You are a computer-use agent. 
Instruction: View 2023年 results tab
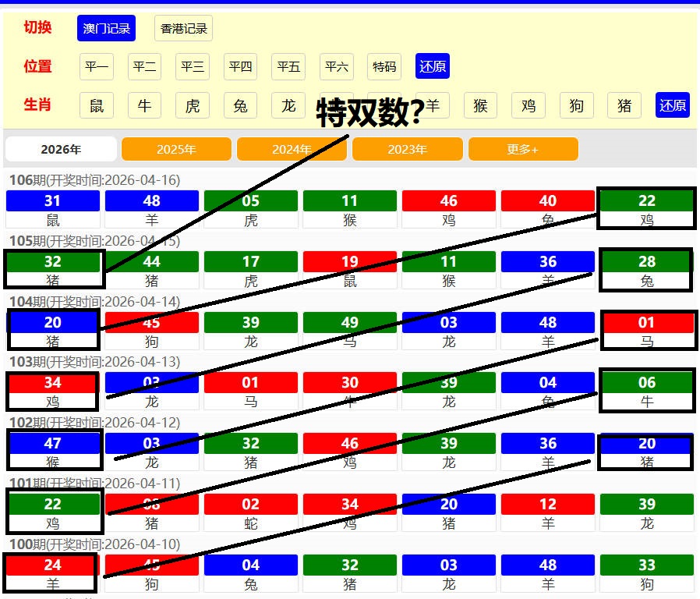click(407, 149)
